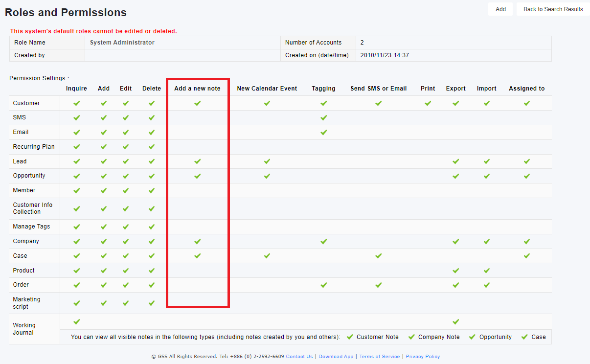590x364 pixels.
Task: Click the Order Tagging permission checkmark
Action: 323,285
